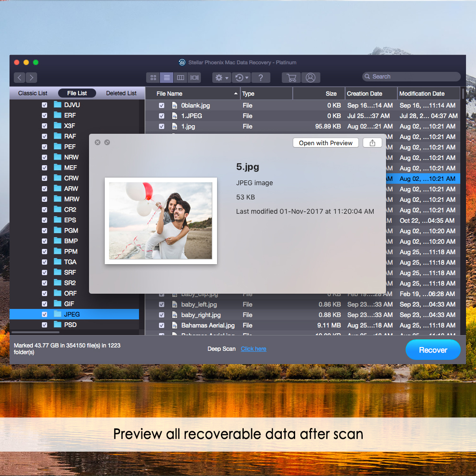Go back with the left arrow
Viewport: 476px width, 476px height.
20,78
